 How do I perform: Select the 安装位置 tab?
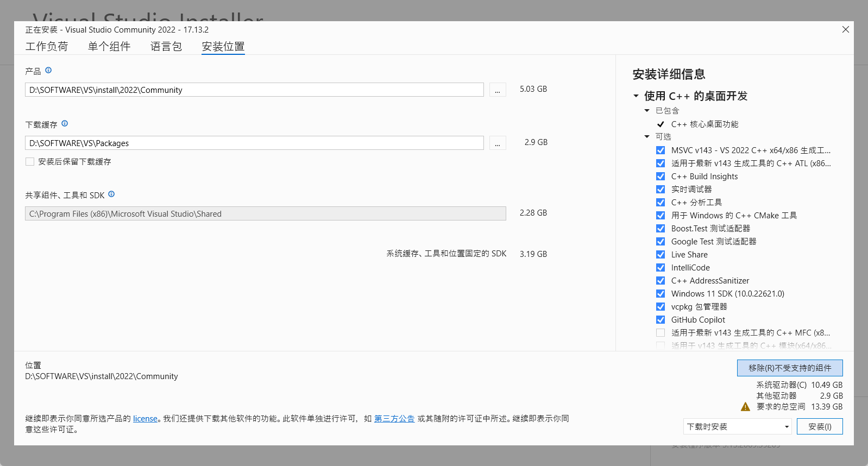pos(223,47)
